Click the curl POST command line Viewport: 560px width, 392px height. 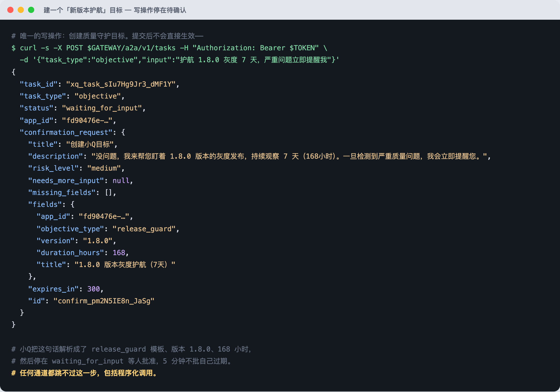(x=170, y=48)
